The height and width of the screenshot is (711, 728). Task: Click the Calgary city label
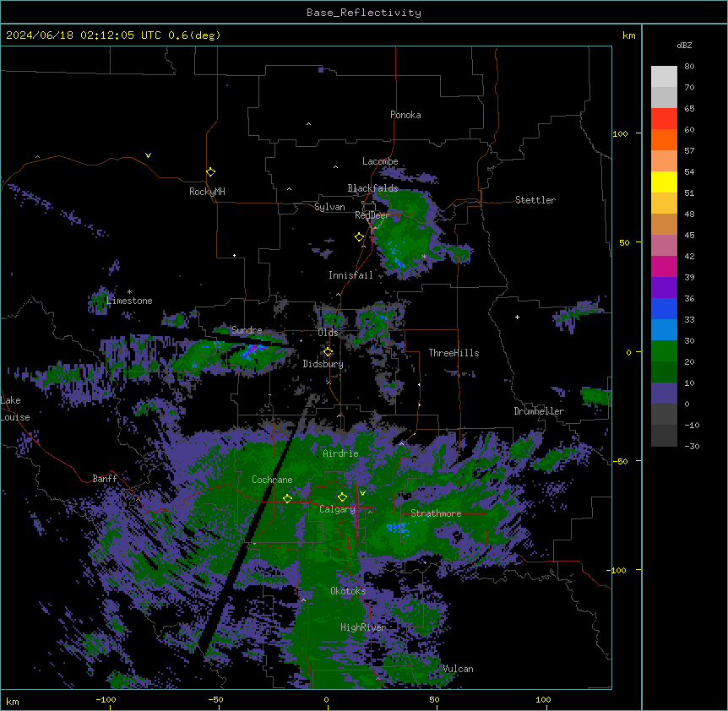pyautogui.click(x=337, y=509)
